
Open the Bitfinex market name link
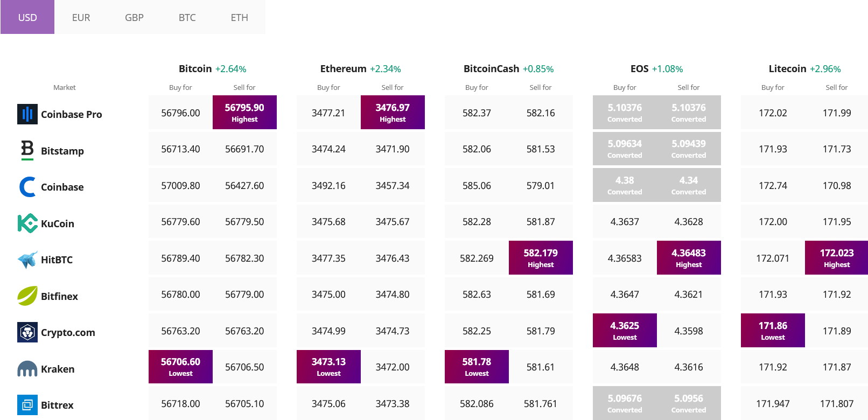[x=59, y=296]
